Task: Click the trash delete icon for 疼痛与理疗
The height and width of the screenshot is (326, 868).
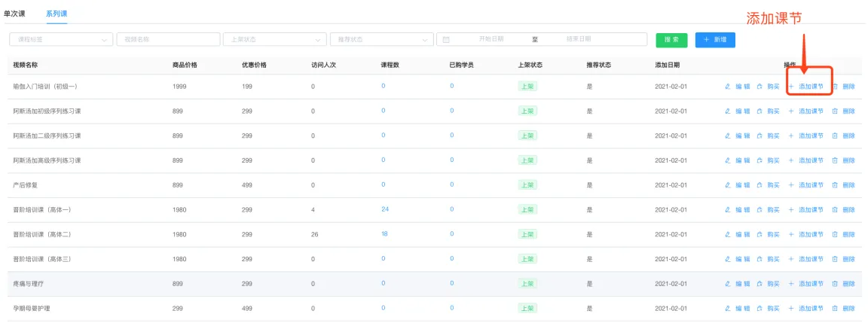Action: 835,283
